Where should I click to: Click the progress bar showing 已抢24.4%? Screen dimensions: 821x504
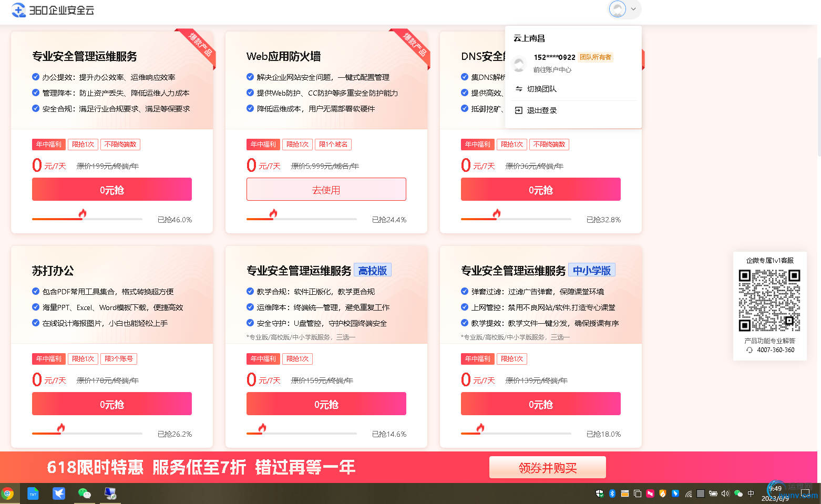click(302, 219)
